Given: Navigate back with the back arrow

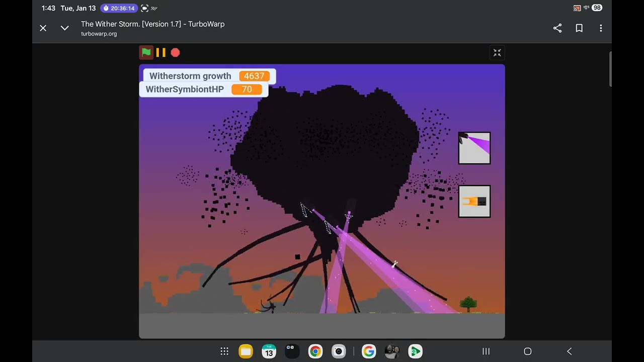Looking at the screenshot, I should coord(570,351).
